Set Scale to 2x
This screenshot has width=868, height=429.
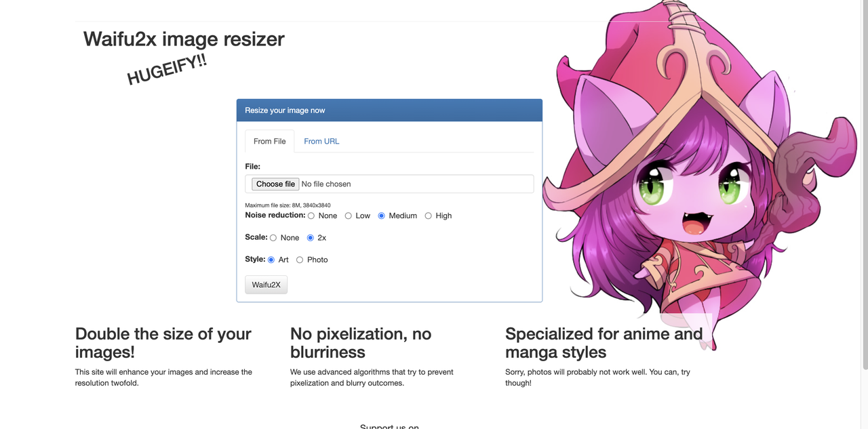click(311, 238)
